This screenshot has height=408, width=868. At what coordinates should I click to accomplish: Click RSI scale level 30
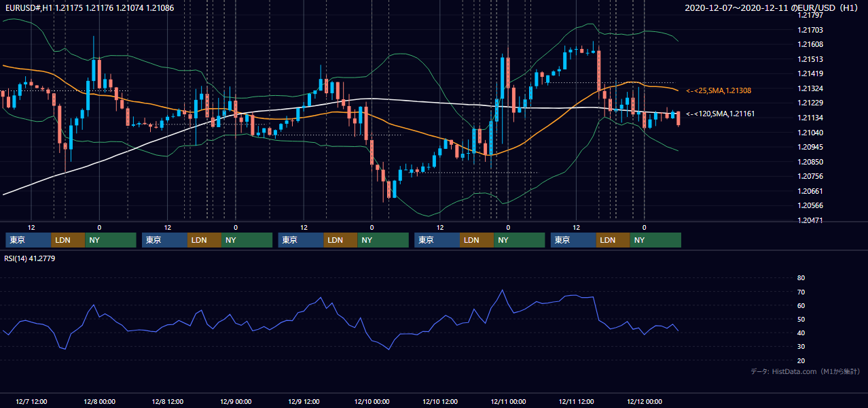(x=801, y=347)
